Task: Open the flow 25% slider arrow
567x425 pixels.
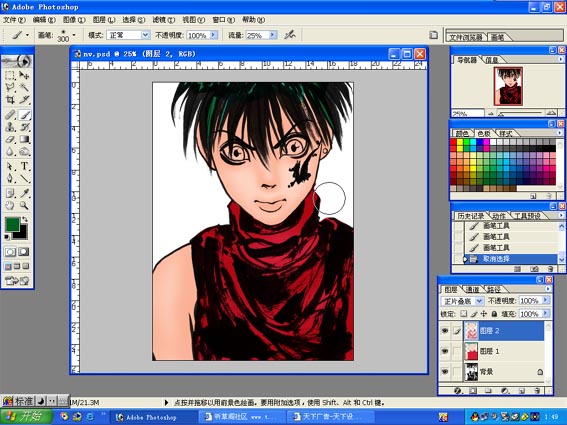Action: [273, 35]
